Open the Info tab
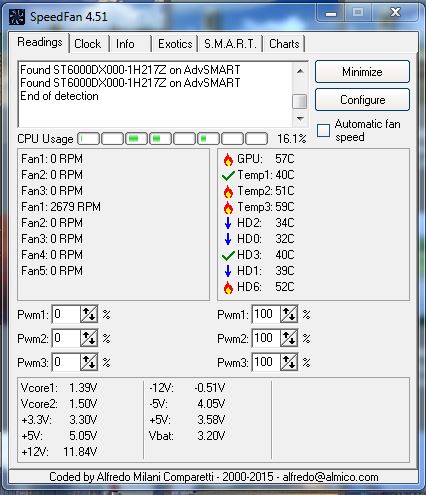Screen dimensions: 426x495 (x=125, y=44)
